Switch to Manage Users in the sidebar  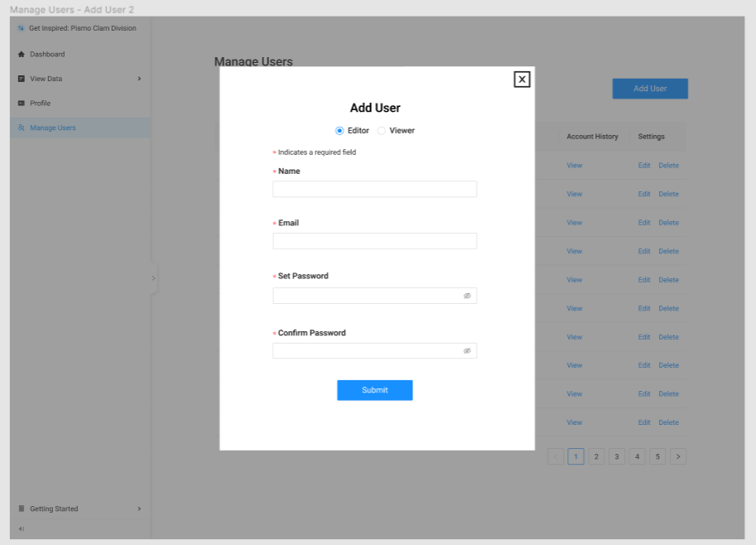(50, 128)
